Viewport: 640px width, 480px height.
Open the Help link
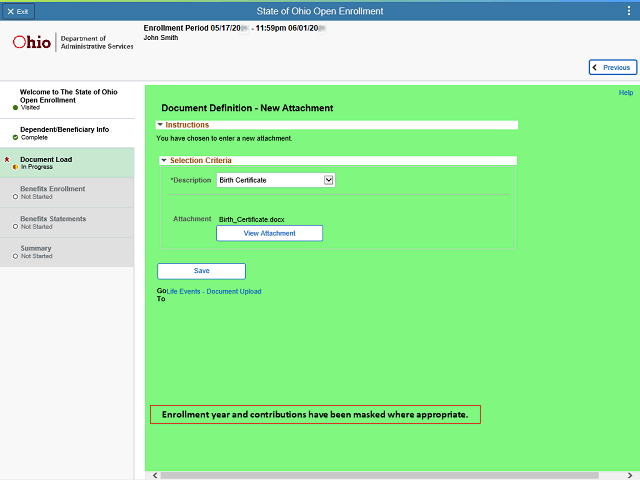tap(626, 93)
